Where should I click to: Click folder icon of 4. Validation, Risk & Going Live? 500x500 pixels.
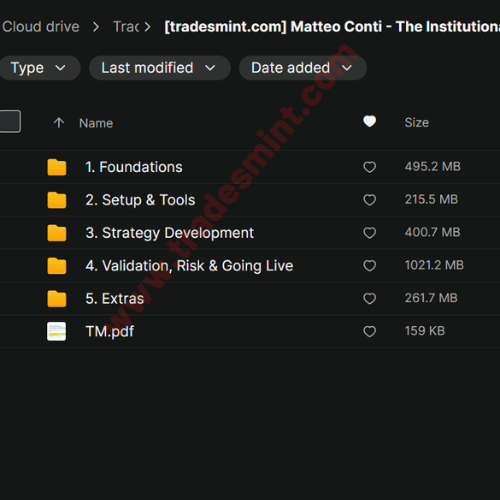[57, 266]
